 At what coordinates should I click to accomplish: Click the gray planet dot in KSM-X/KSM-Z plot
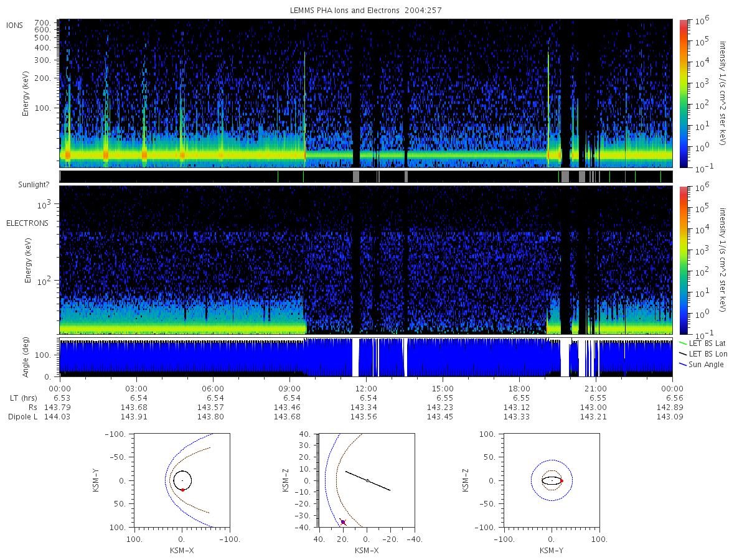click(x=368, y=481)
